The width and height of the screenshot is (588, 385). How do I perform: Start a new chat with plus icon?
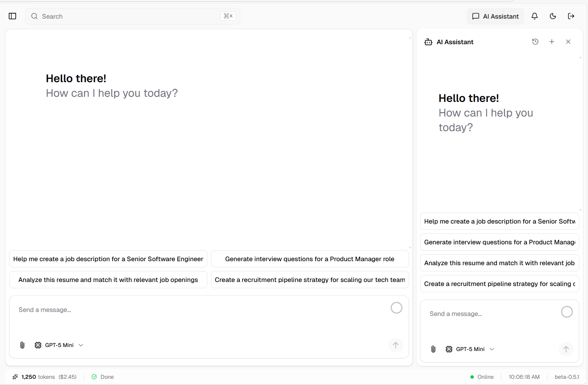tap(552, 42)
